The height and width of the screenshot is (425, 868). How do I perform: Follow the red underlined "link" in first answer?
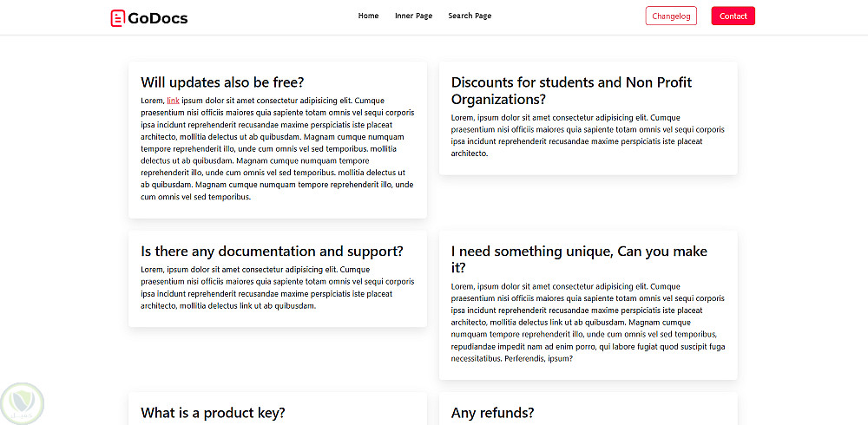[x=173, y=101]
